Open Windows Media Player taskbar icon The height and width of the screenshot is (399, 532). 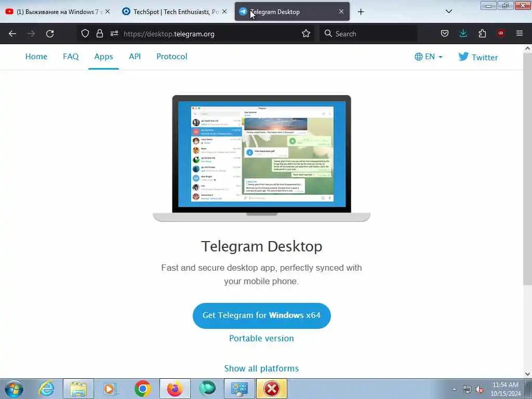click(x=110, y=389)
